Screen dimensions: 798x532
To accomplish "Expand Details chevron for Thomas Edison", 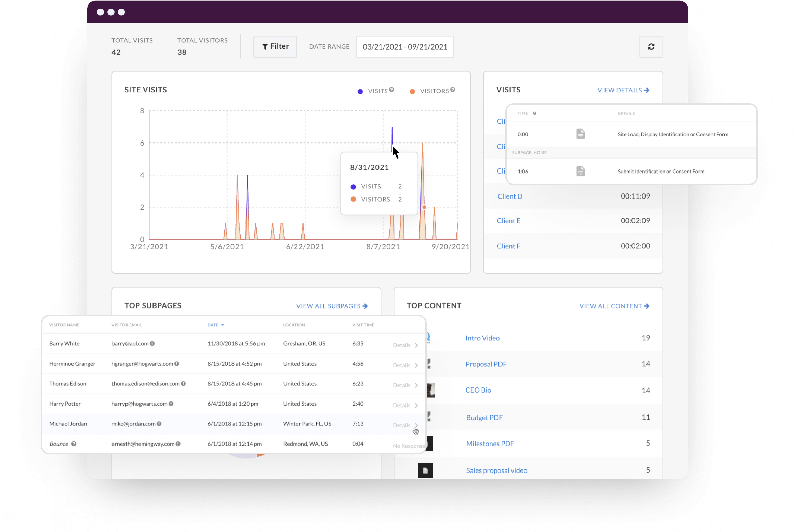I will [416, 385].
